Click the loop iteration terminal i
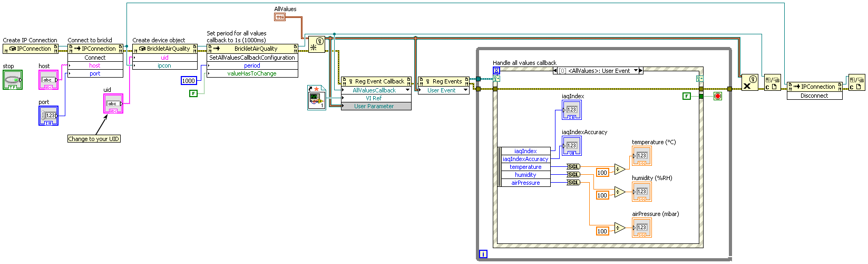 tap(483, 254)
